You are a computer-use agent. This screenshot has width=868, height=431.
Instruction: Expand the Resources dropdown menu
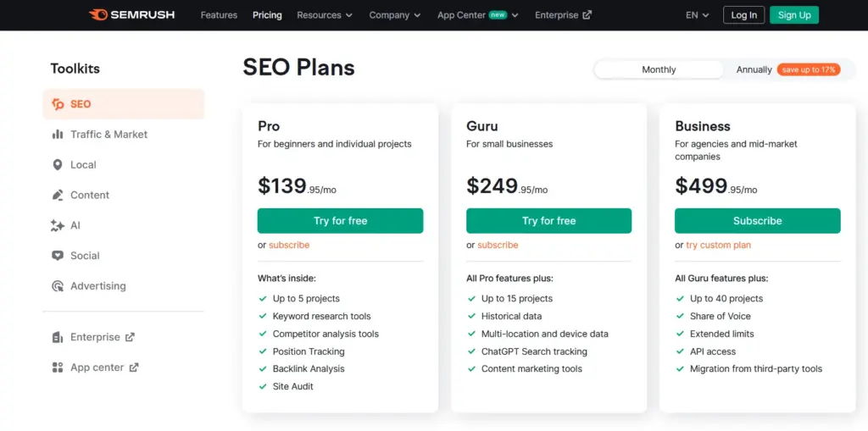click(325, 15)
